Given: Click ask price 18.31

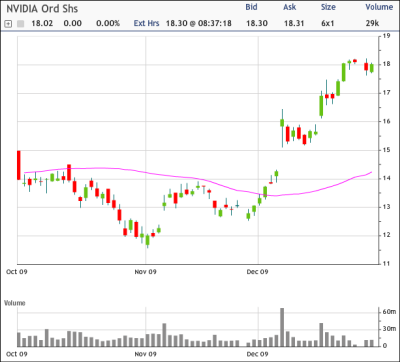Looking at the screenshot, I should 294,23.
